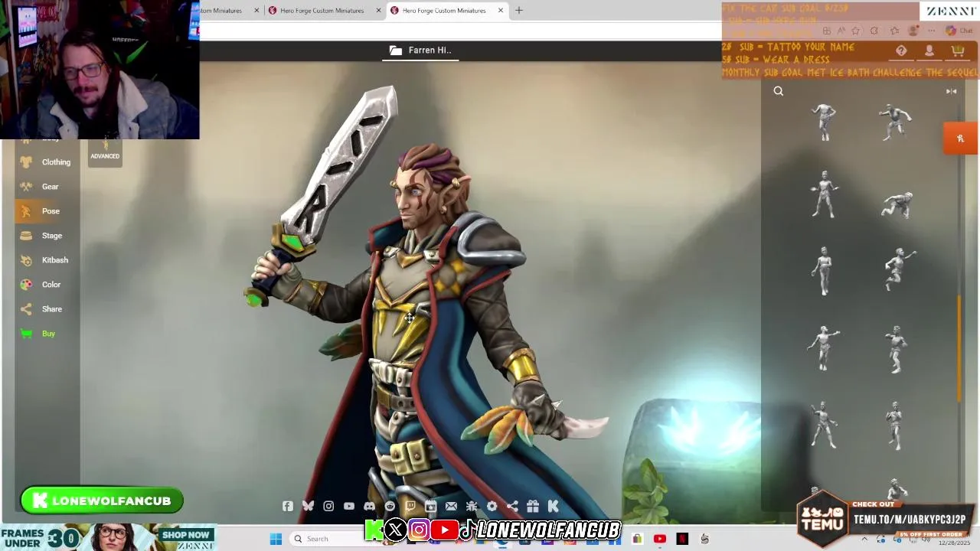This screenshot has height=551, width=980.
Task: Click the orange Honey extension button
Action: click(960, 139)
